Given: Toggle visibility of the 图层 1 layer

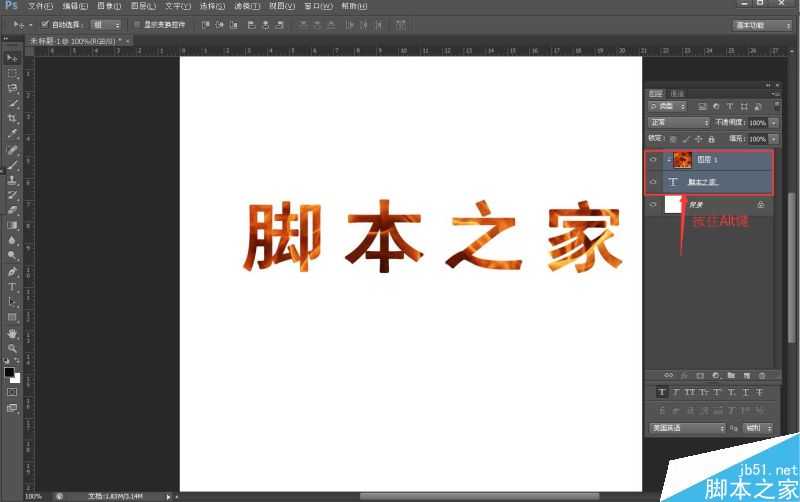Looking at the screenshot, I should coord(653,160).
